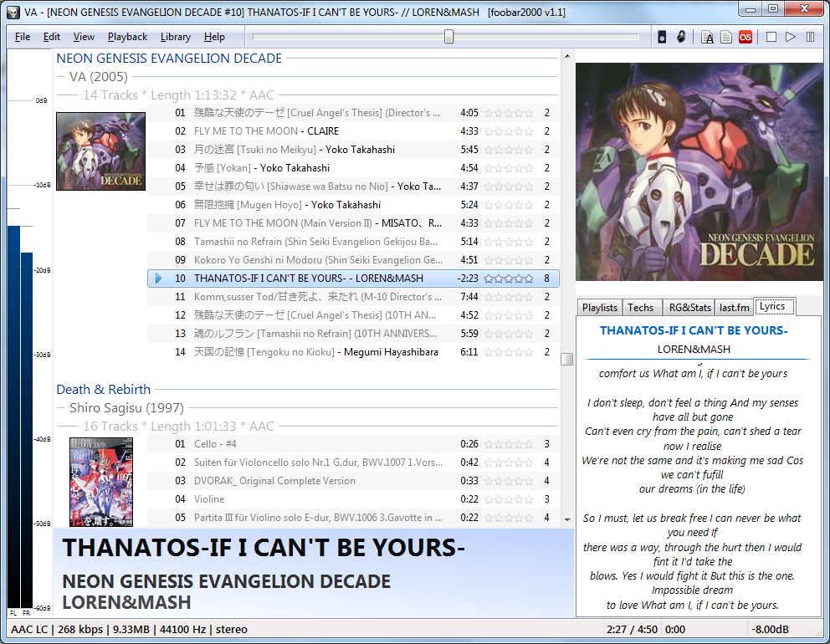Open the File menu
The width and height of the screenshot is (830, 644).
pyautogui.click(x=23, y=37)
